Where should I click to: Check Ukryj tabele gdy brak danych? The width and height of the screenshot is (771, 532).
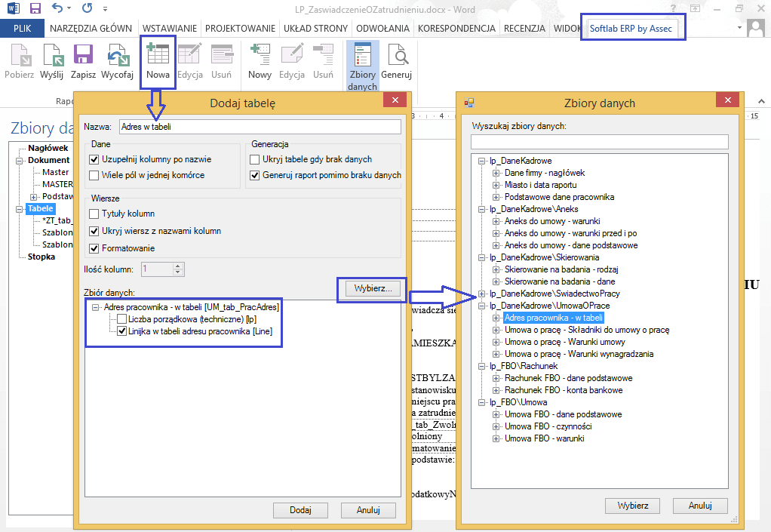click(255, 159)
